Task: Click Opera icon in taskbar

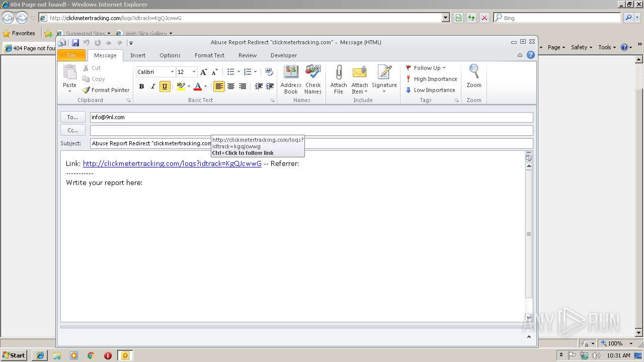Action: click(108, 355)
